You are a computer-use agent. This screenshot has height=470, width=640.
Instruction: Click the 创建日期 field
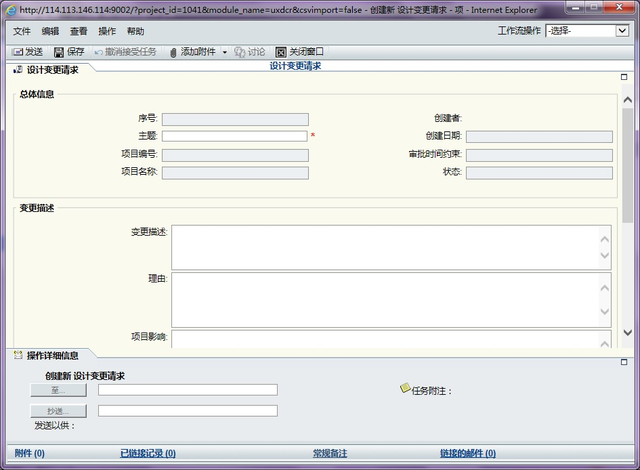click(539, 137)
